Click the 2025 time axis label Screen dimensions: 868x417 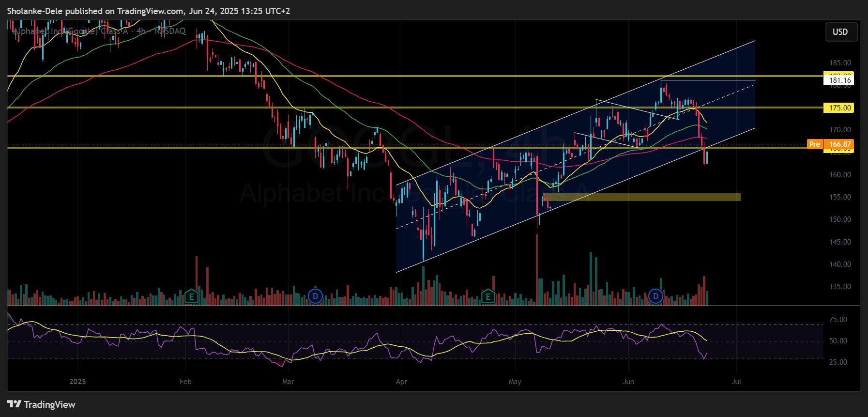click(x=77, y=382)
